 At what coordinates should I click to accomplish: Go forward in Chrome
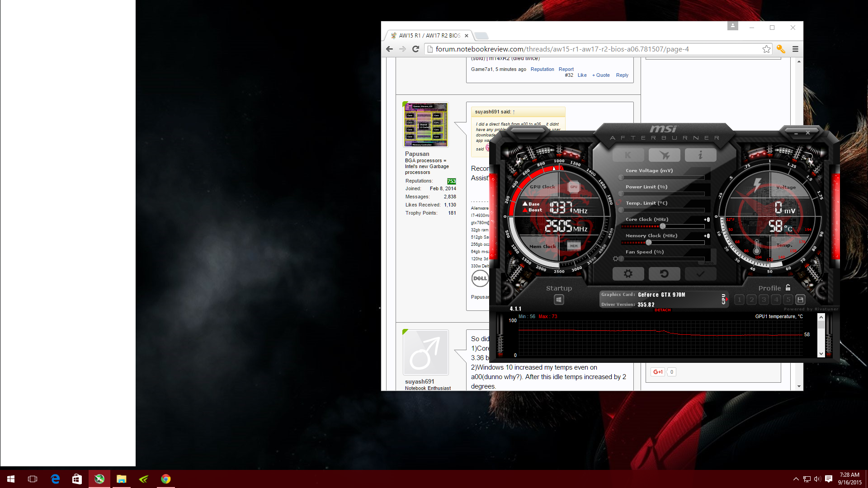402,49
